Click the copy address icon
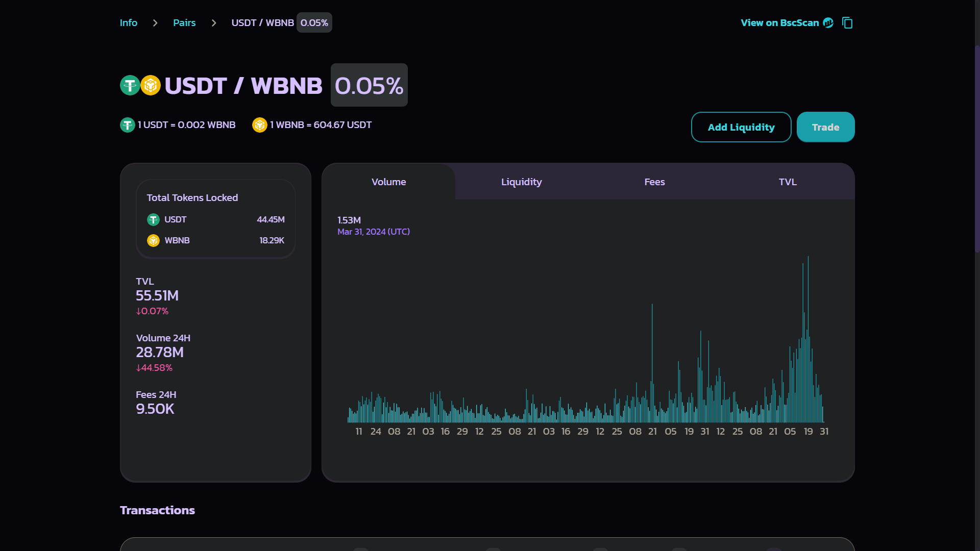Viewport: 980px width, 551px height. [x=847, y=23]
